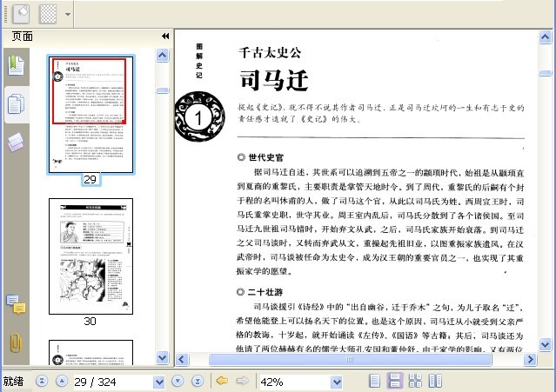Enable single page layout view
This screenshot has height=392, width=556.
[x=374, y=381]
